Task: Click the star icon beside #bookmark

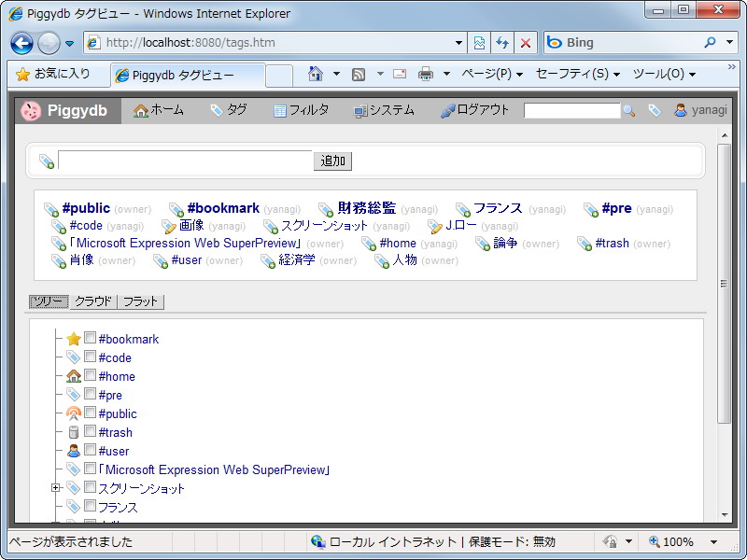Action: pyautogui.click(x=74, y=339)
